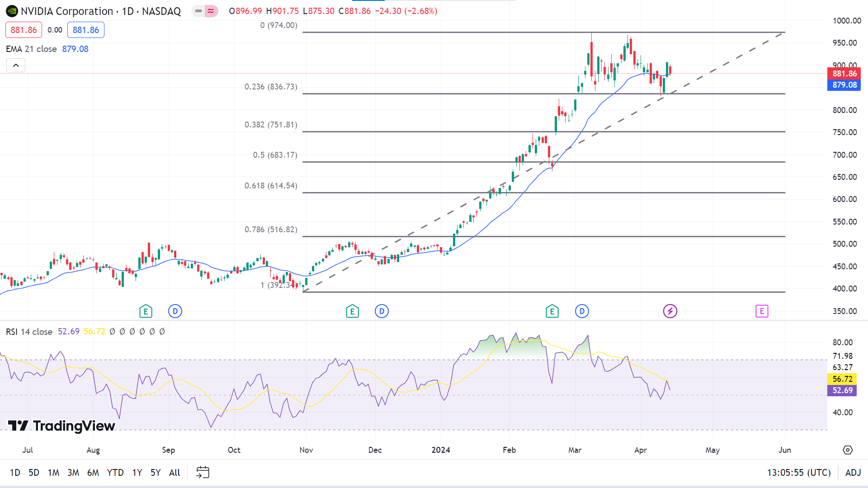
Task: Click the NVIDIA logo icon
Action: click(x=12, y=11)
